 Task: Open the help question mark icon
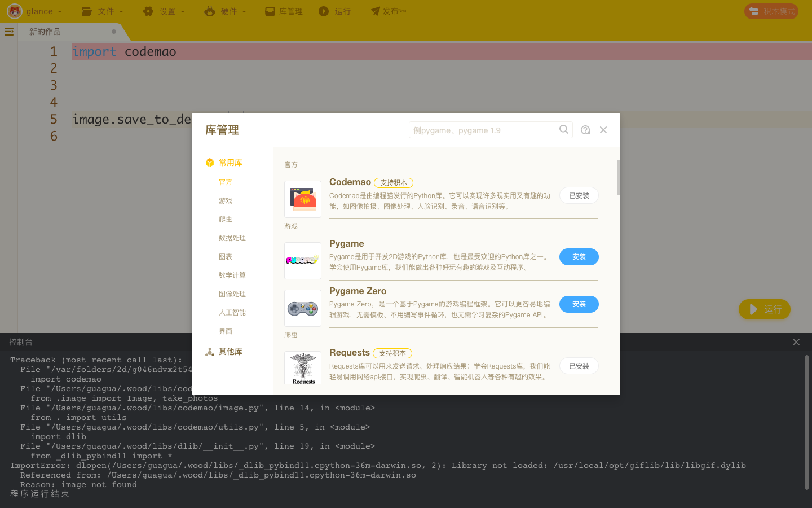tap(585, 130)
